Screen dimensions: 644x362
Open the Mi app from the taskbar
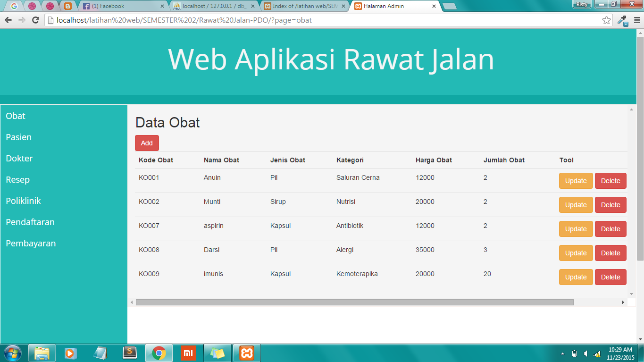188,353
